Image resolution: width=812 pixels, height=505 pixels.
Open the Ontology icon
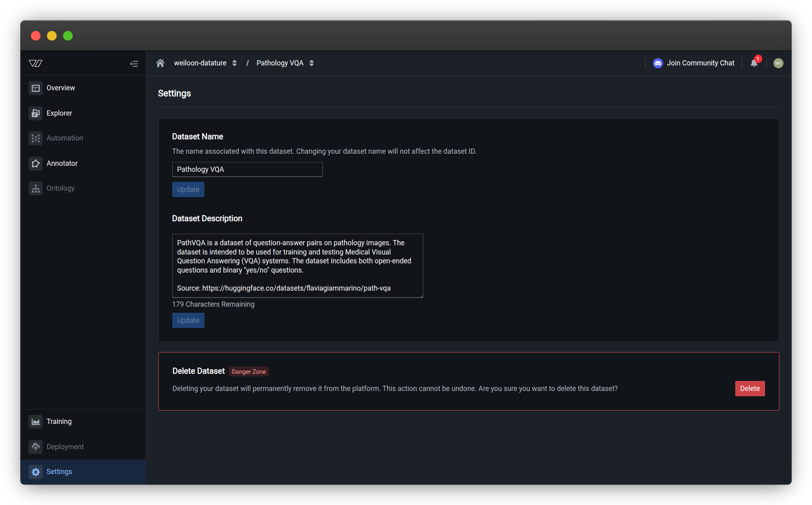coord(35,188)
